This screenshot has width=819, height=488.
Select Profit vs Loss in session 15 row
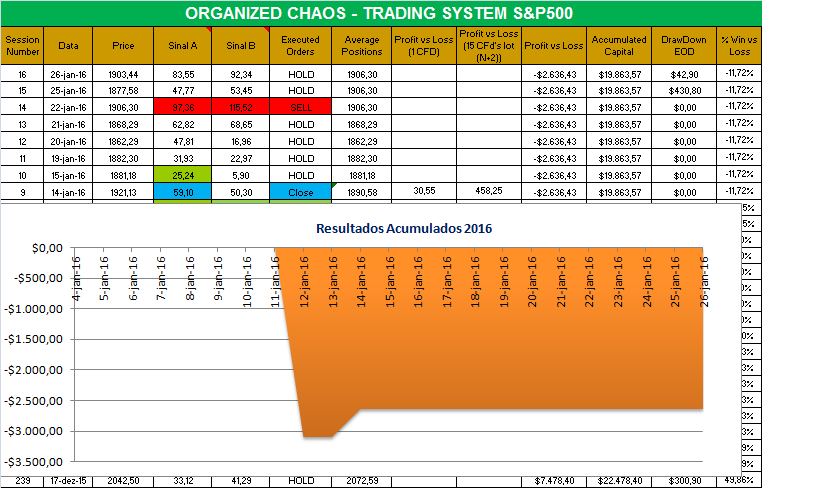[554, 90]
